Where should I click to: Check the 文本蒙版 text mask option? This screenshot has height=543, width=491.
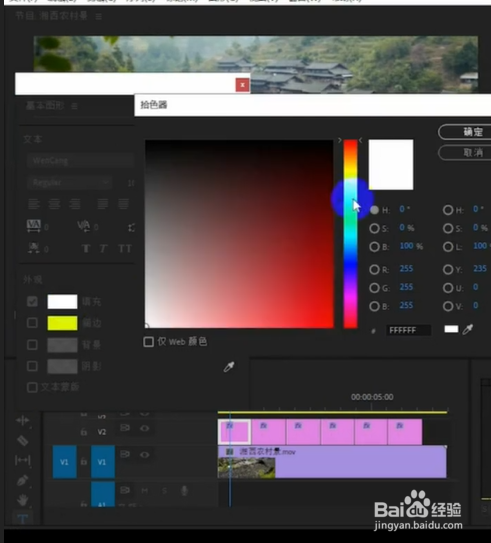point(32,387)
